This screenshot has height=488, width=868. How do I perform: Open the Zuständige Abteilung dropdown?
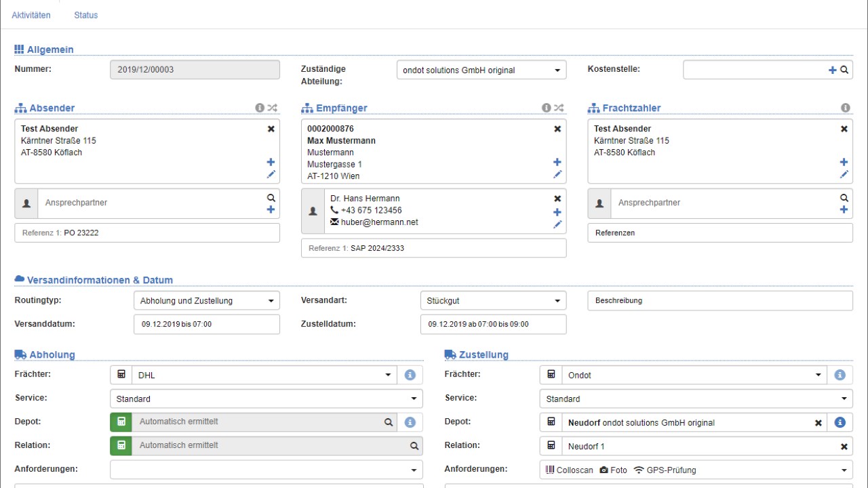[481, 70]
